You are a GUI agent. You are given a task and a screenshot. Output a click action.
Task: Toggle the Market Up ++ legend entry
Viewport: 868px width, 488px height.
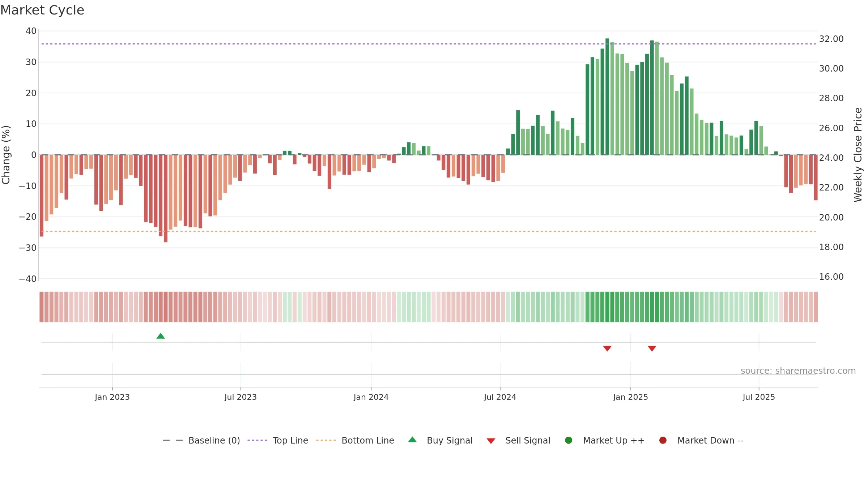(604, 440)
